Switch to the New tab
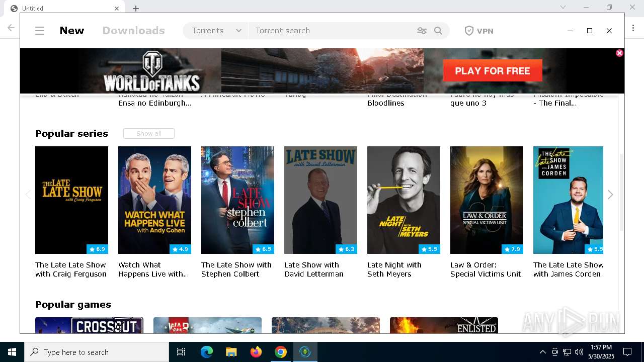The width and height of the screenshot is (644, 362). [72, 31]
